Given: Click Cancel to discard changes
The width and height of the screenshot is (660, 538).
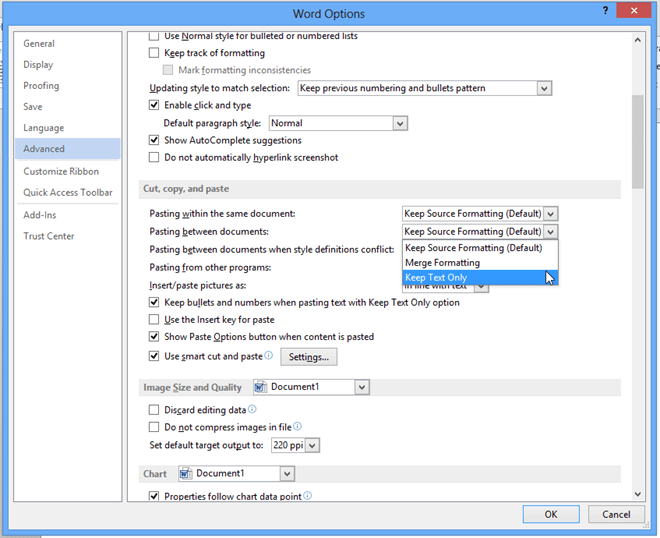Looking at the screenshot, I should pos(616,514).
